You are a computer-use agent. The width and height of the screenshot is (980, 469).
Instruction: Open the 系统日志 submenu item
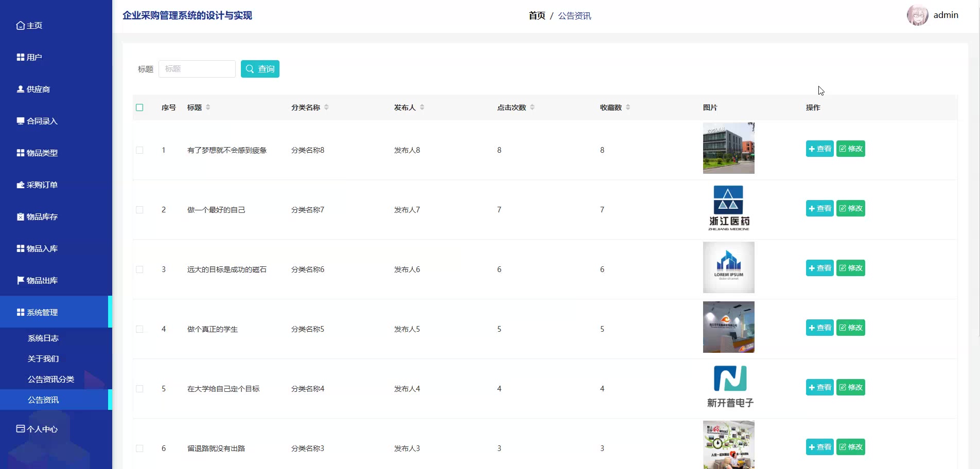click(x=43, y=338)
